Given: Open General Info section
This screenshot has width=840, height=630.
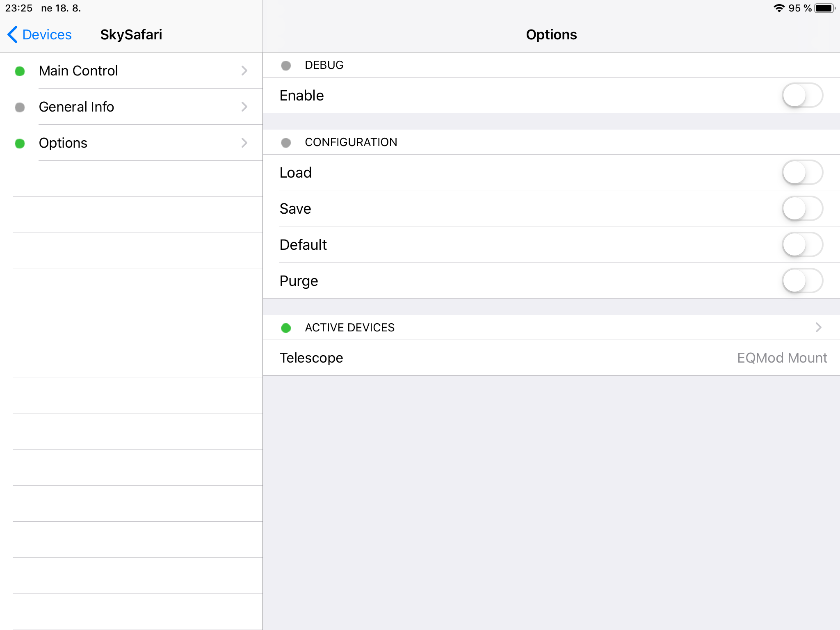Looking at the screenshot, I should pos(131,107).
